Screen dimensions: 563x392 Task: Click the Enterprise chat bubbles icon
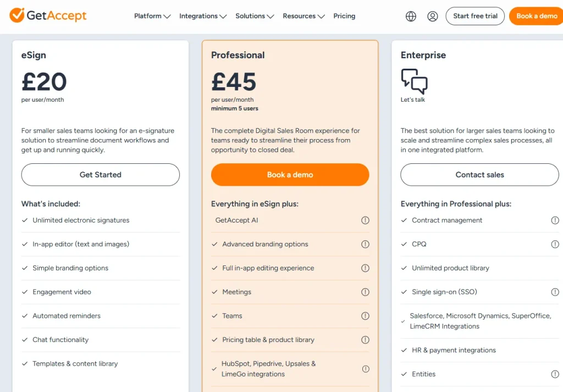pos(414,81)
